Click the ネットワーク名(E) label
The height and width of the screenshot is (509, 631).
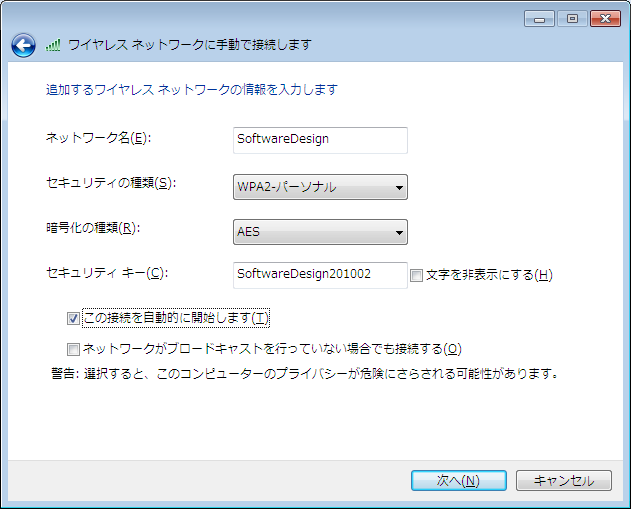coord(99,138)
